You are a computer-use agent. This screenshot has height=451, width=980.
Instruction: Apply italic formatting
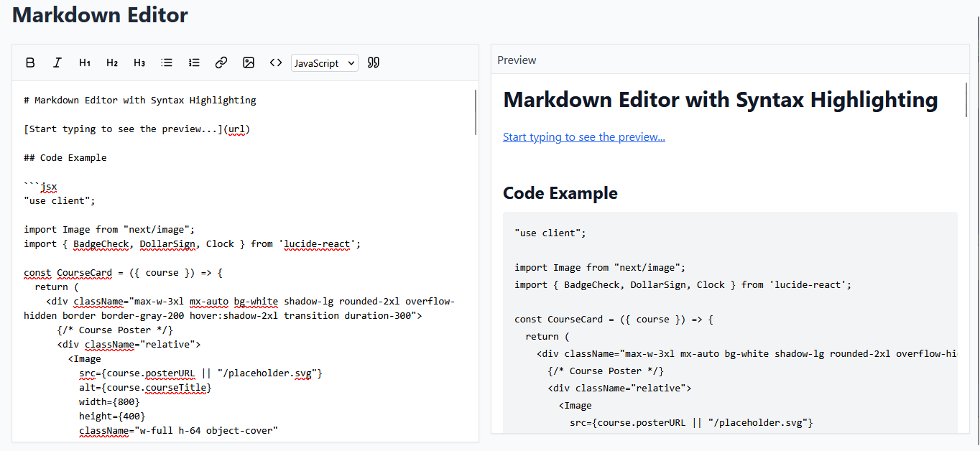57,62
